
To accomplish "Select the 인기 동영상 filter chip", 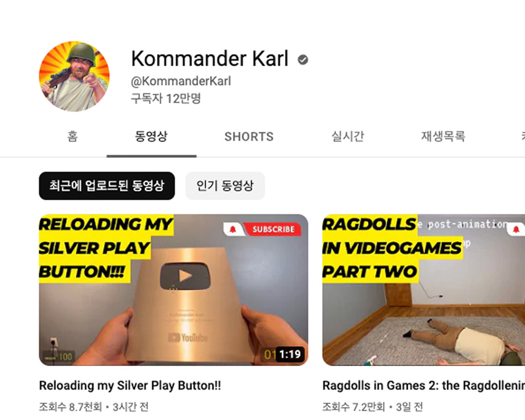I will pos(225,186).
